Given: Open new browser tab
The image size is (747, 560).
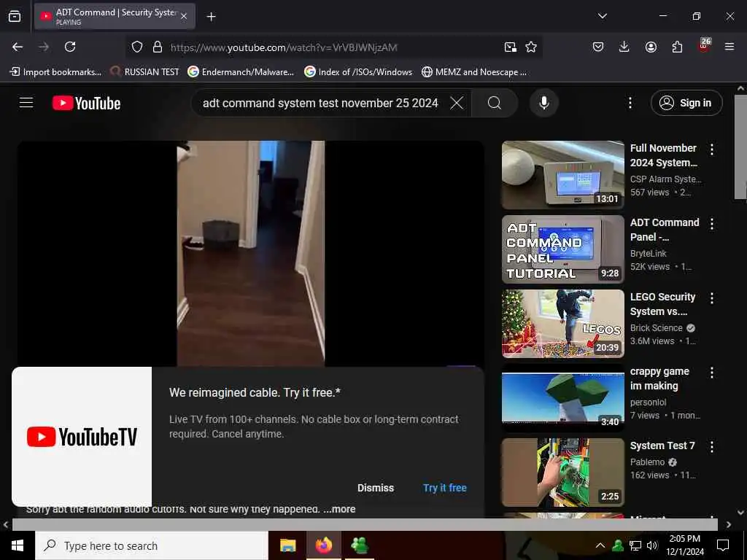Looking at the screenshot, I should click(x=211, y=17).
